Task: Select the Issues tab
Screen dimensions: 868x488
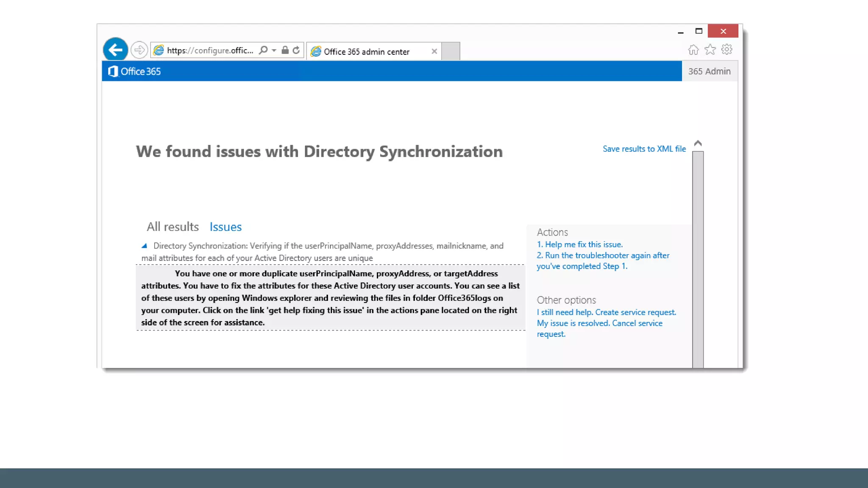Action: [x=225, y=227]
